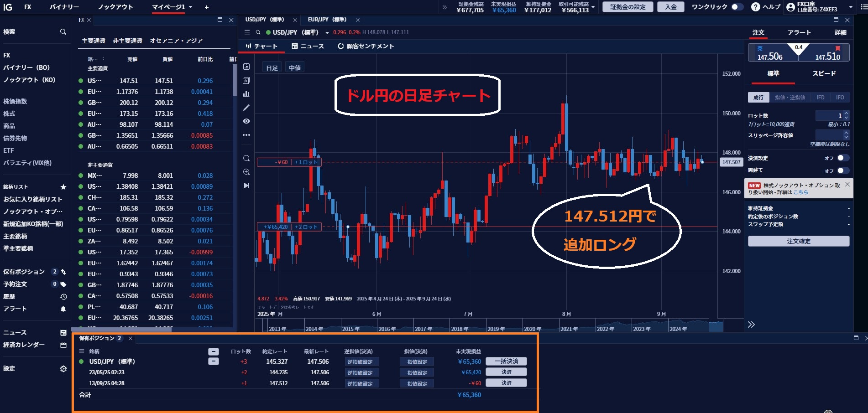Click the 注文確定 confirm order button

(x=799, y=241)
